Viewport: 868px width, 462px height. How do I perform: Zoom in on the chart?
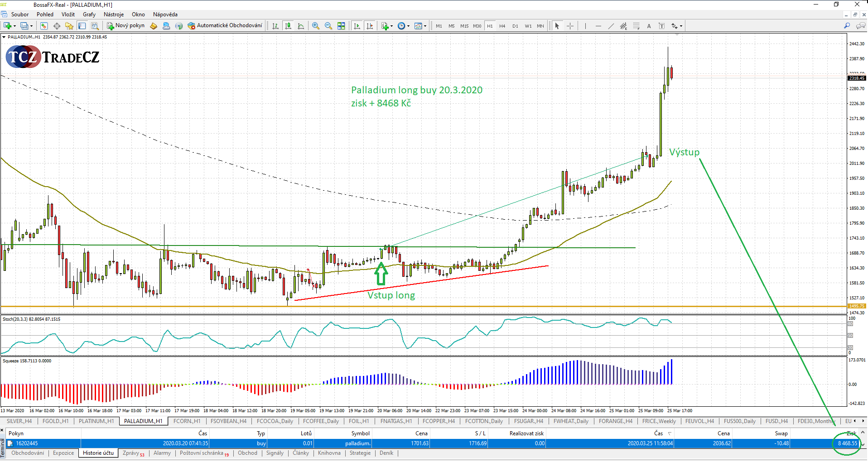316,26
